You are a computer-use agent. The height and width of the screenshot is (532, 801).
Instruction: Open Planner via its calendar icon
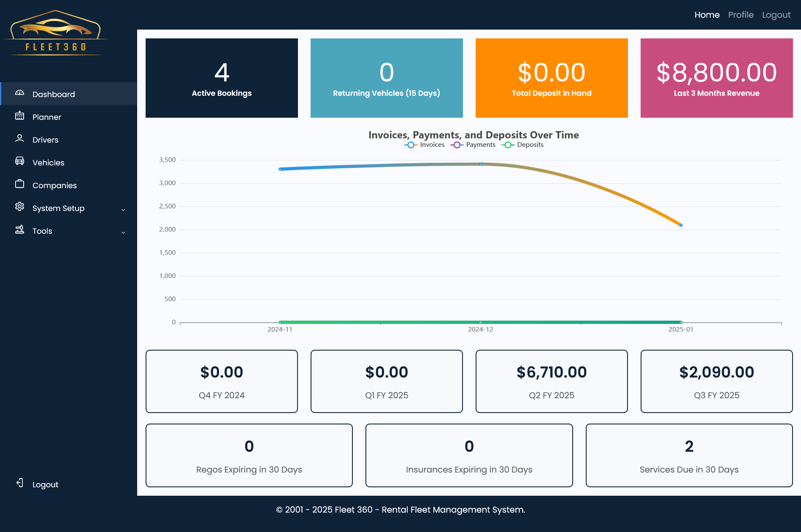pyautogui.click(x=19, y=116)
